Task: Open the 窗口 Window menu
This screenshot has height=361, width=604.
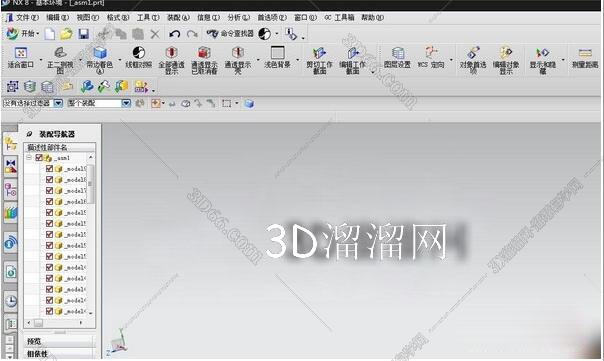Action: 305,18
